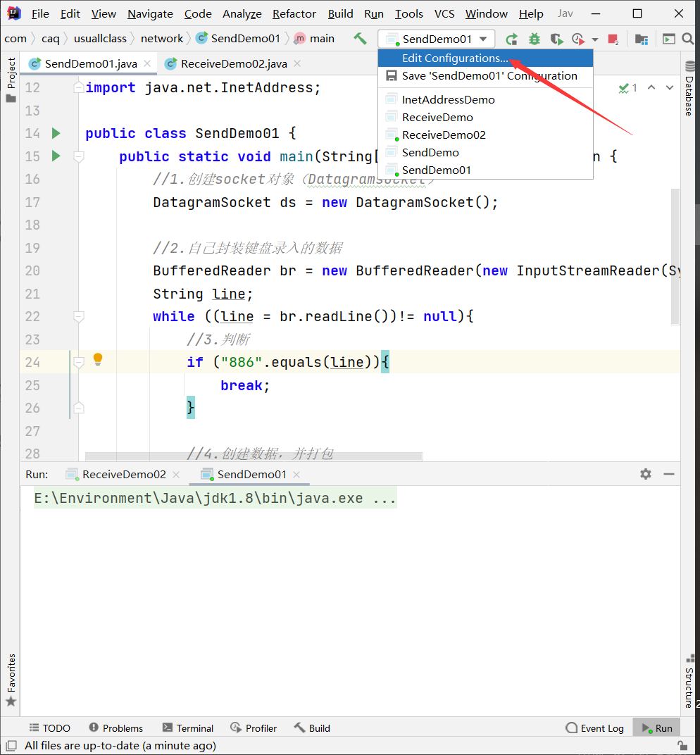Click the Run with Coverage shield icon

pos(556,39)
